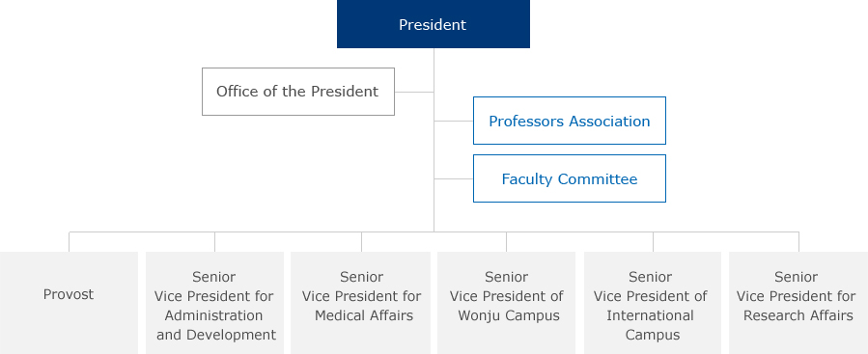The width and height of the screenshot is (868, 354).
Task: Click the dark blue President header
Action: 433,24
